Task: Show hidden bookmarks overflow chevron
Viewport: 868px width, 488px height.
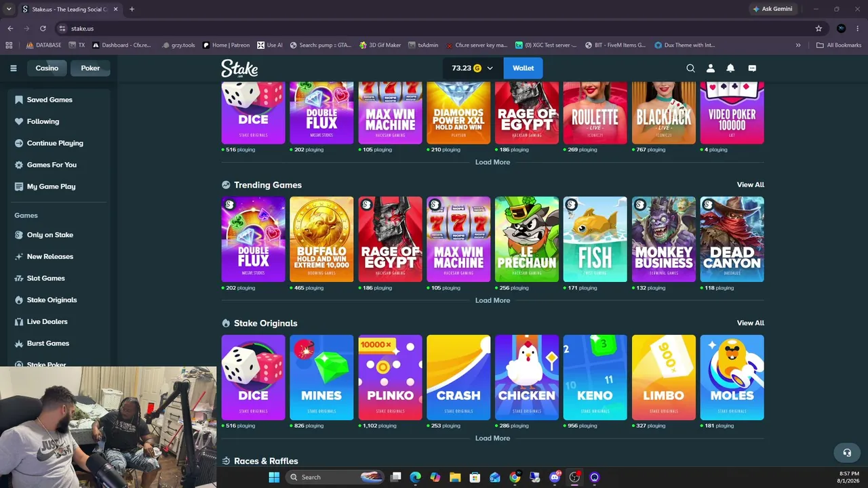Action: 798,45
